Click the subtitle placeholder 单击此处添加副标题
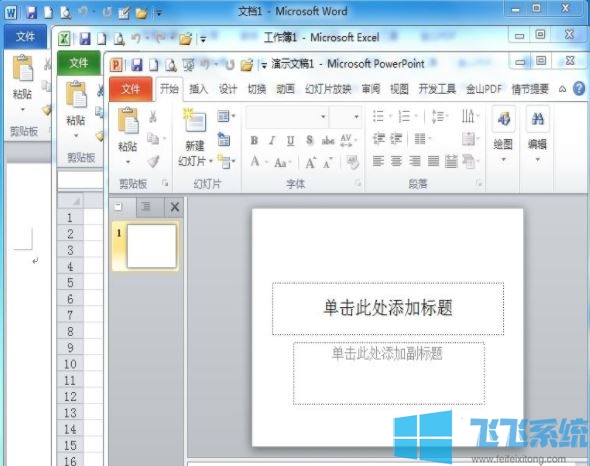This screenshot has height=466, width=590. click(x=388, y=373)
